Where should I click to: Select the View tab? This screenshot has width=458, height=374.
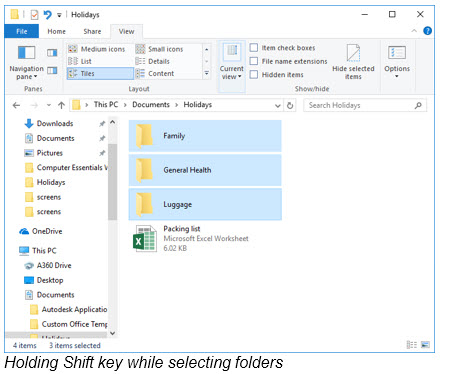pyautogui.click(x=127, y=31)
